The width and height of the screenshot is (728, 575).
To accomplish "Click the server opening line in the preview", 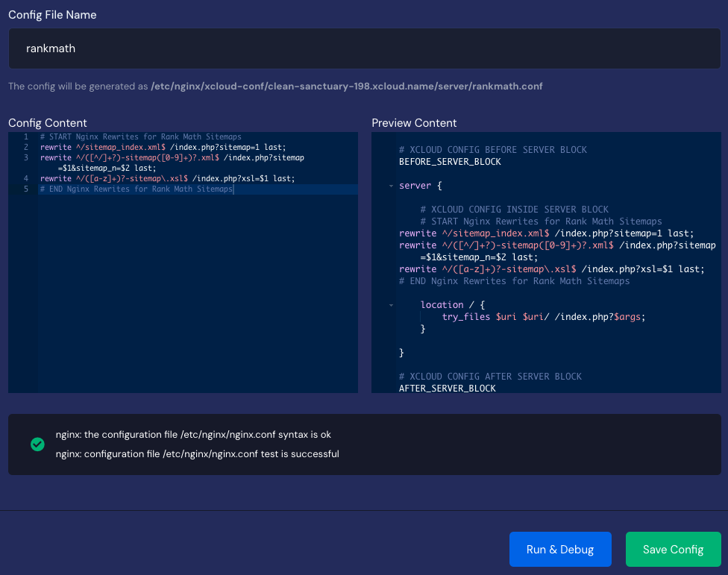I will point(418,185).
